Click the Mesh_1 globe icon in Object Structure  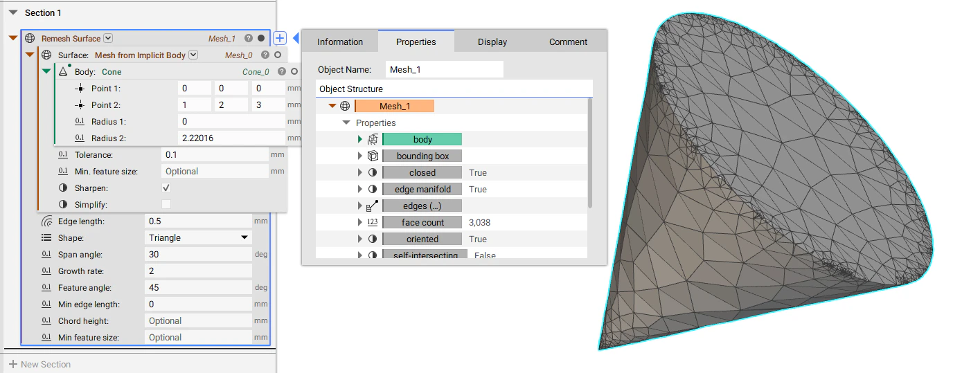pyautogui.click(x=345, y=106)
